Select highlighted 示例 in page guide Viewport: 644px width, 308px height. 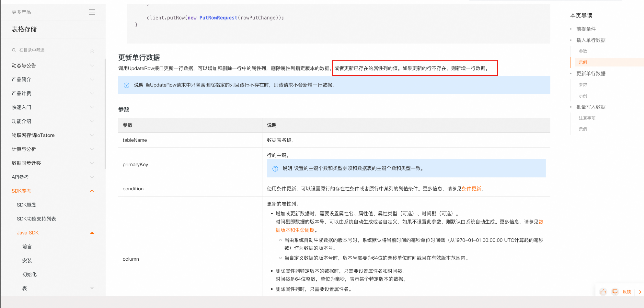583,62
